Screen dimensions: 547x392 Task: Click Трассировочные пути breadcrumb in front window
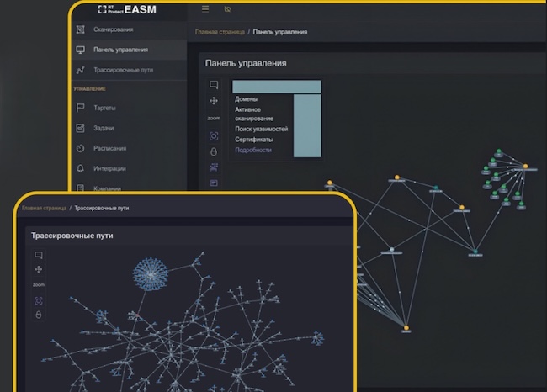click(x=102, y=209)
